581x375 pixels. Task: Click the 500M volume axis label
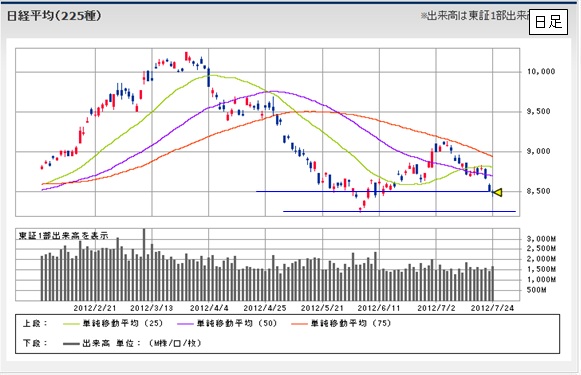tap(536, 290)
